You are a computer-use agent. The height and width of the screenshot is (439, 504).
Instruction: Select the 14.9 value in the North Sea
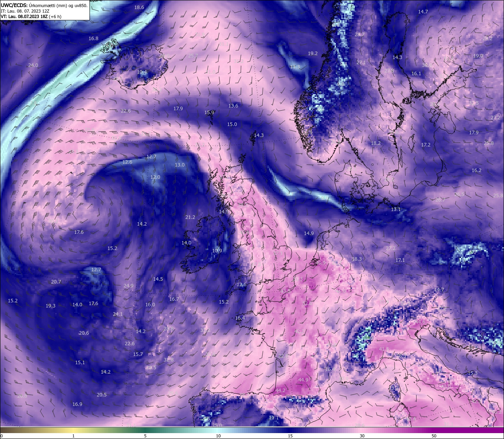point(309,233)
